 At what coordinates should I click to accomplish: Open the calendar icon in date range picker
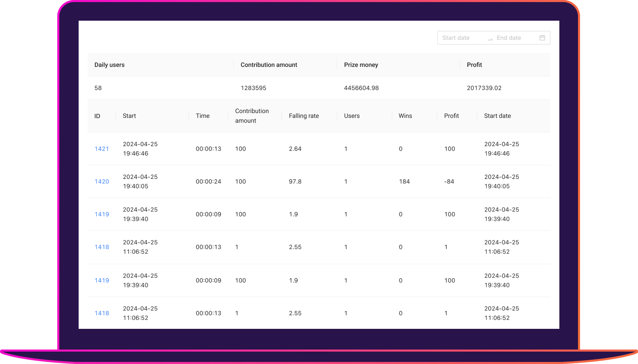pos(542,38)
